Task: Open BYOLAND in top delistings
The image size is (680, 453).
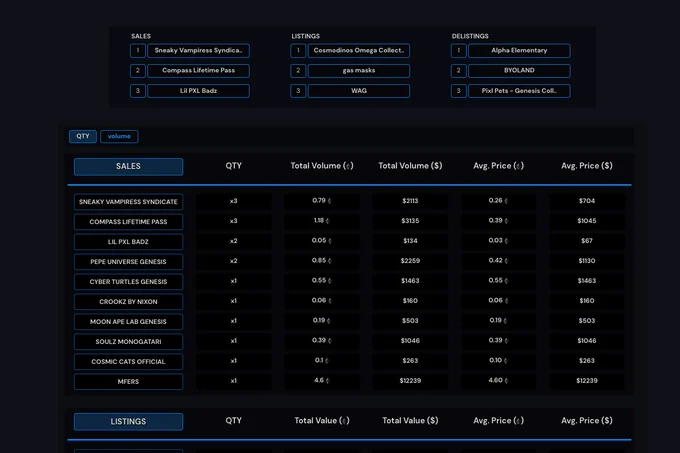Action: pos(519,71)
